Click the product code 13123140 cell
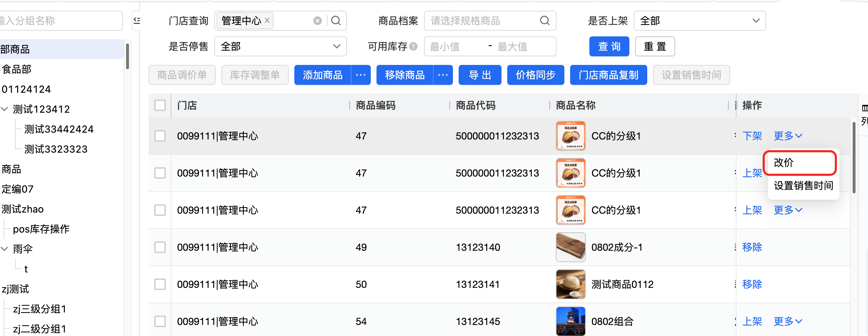Screen dimensions: 868x336 point(478,247)
